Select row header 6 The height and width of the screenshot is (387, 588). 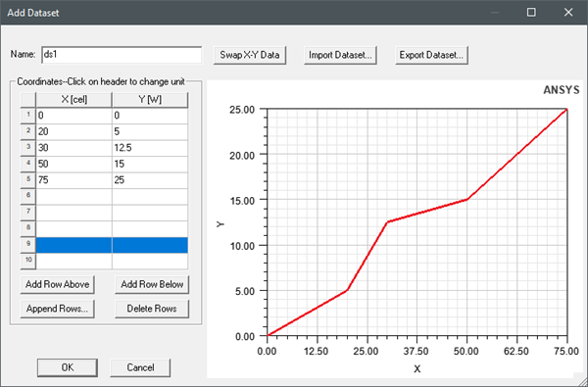click(28, 197)
